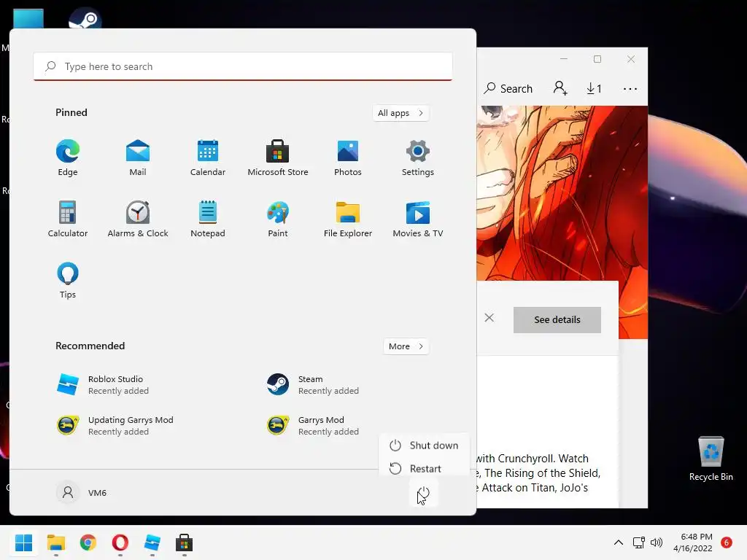This screenshot has height=560, width=747.
Task: Select the Steam desktop shortcut
Action: click(x=85, y=18)
